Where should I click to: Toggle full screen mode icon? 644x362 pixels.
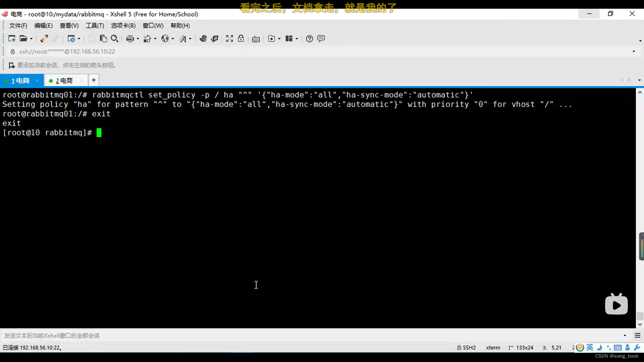[x=229, y=39]
